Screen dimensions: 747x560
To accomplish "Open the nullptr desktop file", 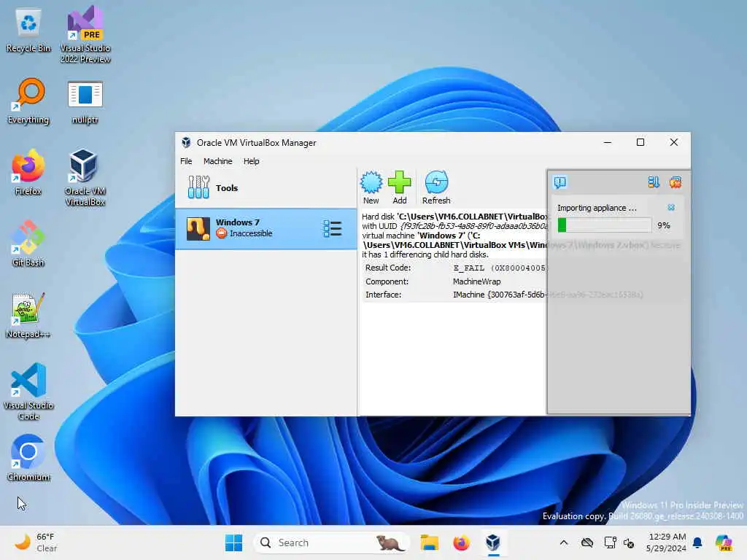I will tap(85, 102).
